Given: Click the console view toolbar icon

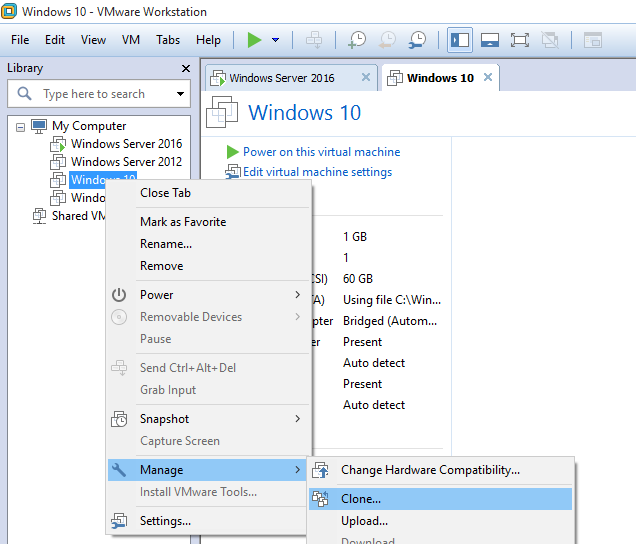Looking at the screenshot, I should point(593,40).
